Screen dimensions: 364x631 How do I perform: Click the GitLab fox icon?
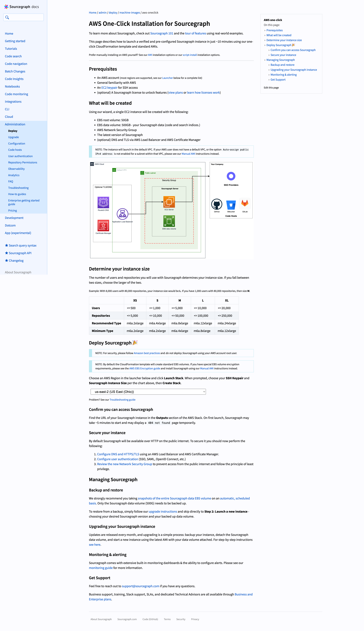pos(245,204)
